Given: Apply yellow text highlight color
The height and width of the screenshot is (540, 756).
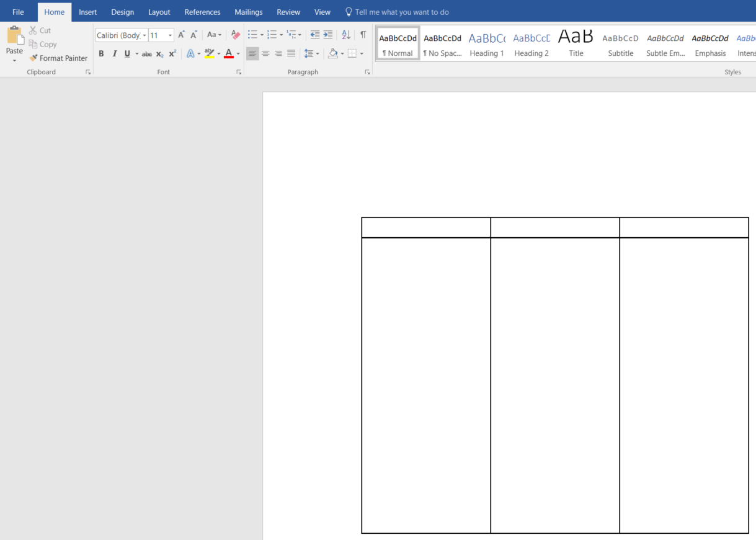Looking at the screenshot, I should point(209,54).
